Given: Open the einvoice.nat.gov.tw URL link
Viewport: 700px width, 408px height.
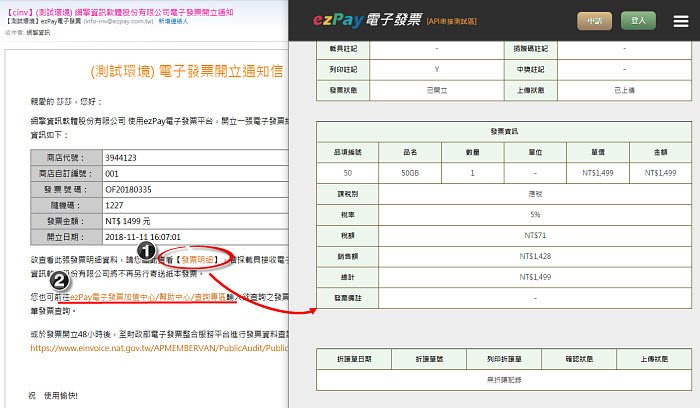Looking at the screenshot, I should click(159, 348).
